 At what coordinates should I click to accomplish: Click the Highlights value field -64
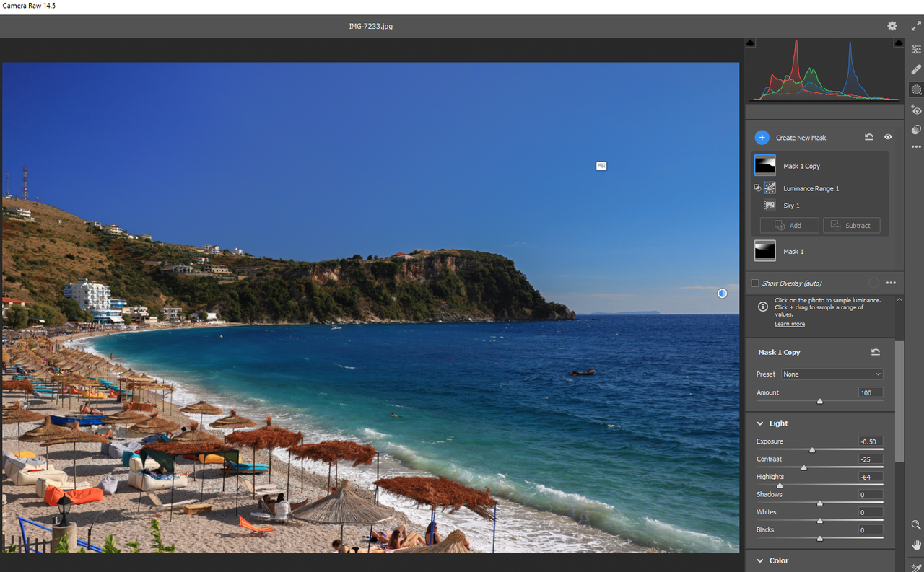871,477
